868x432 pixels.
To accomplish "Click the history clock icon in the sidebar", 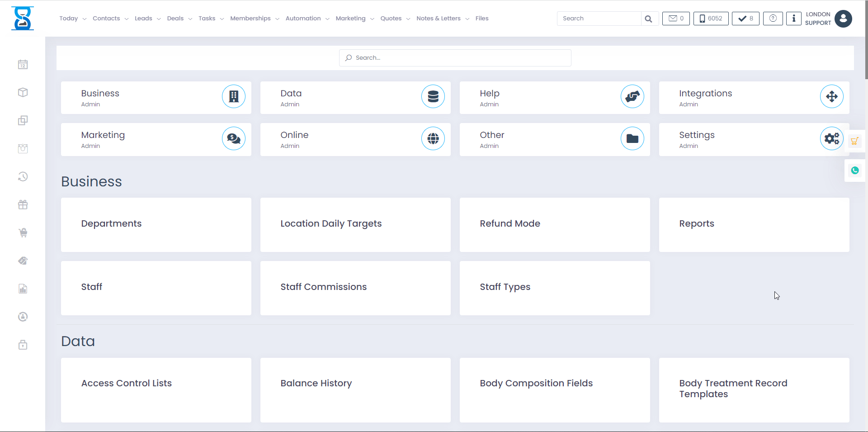I will pos(23,176).
